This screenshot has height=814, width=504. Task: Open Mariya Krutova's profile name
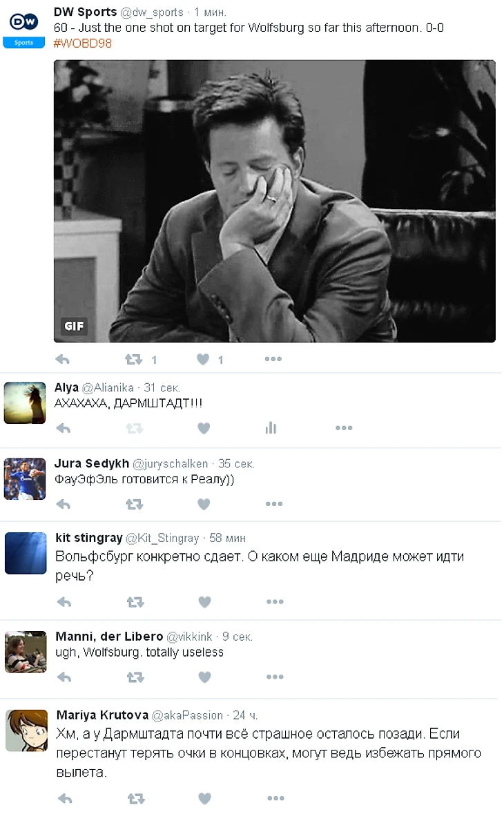click(x=102, y=715)
